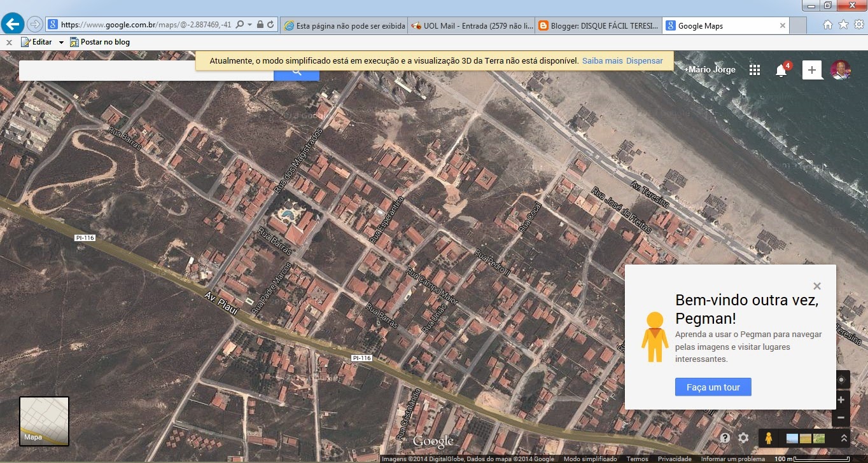This screenshot has width=868, height=463.
Task: Zoom out with the minus map button
Action: pyautogui.click(x=841, y=418)
